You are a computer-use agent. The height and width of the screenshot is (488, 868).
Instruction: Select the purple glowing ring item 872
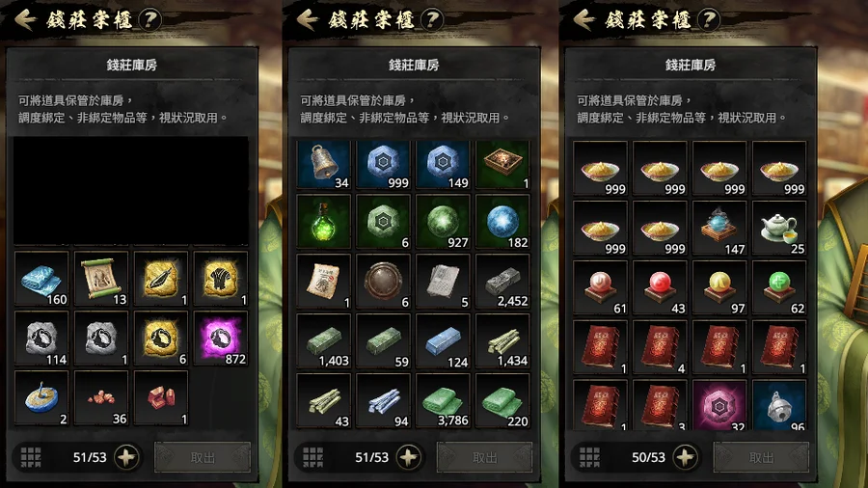220,339
